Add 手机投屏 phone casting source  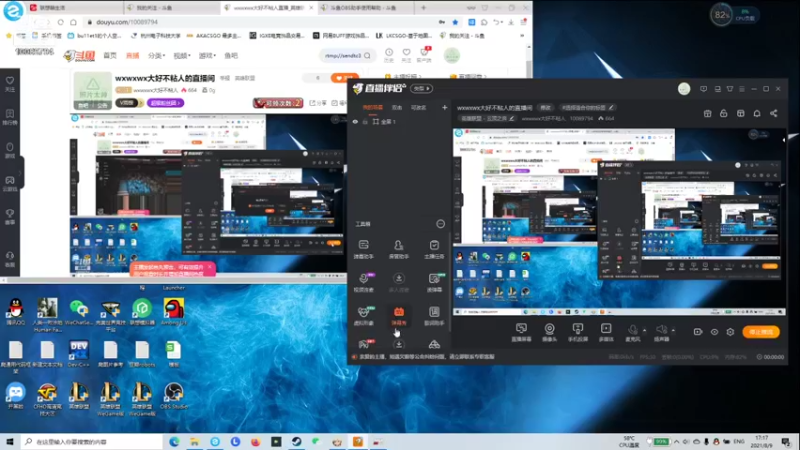578,332
